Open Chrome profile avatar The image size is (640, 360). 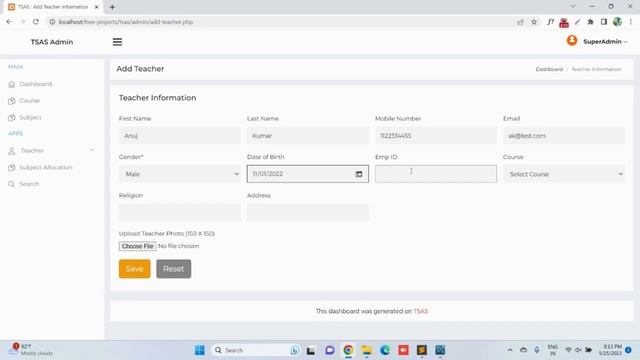(x=617, y=22)
